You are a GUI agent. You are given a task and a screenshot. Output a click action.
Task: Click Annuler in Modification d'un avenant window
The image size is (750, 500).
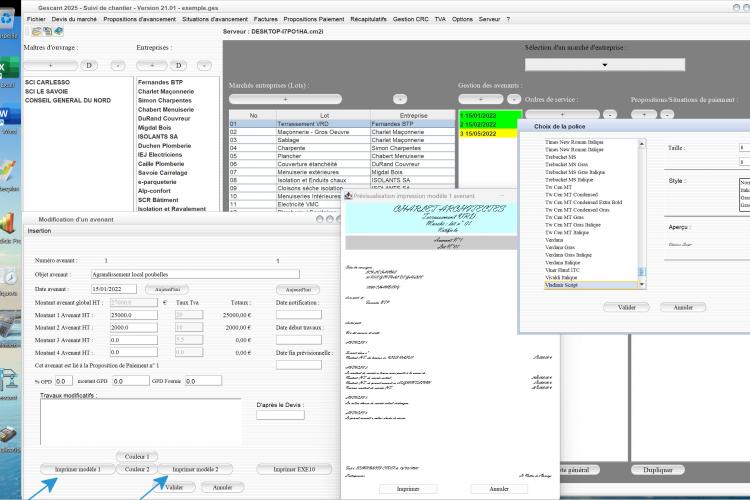tap(222, 487)
